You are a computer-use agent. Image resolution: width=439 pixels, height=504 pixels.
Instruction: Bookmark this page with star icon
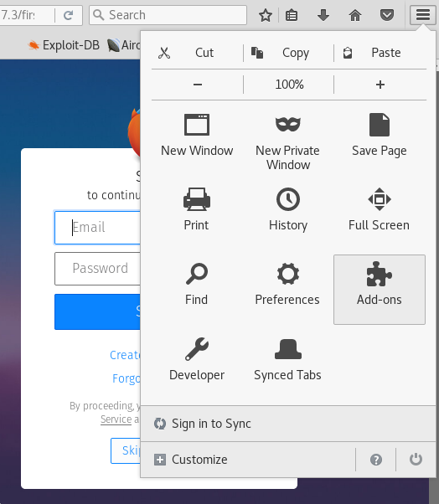pos(266,15)
